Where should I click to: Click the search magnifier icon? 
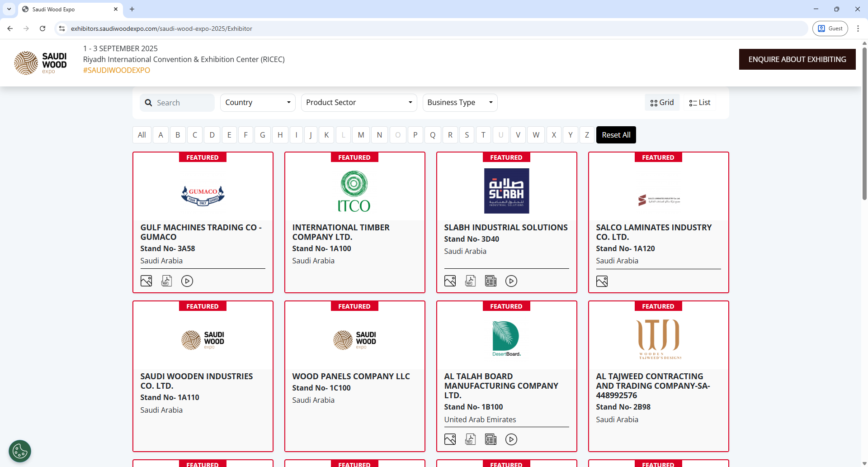tap(148, 102)
